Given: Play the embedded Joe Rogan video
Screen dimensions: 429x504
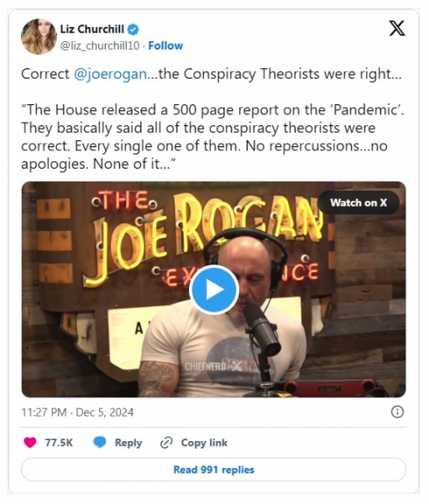Looking at the screenshot, I should [214, 290].
